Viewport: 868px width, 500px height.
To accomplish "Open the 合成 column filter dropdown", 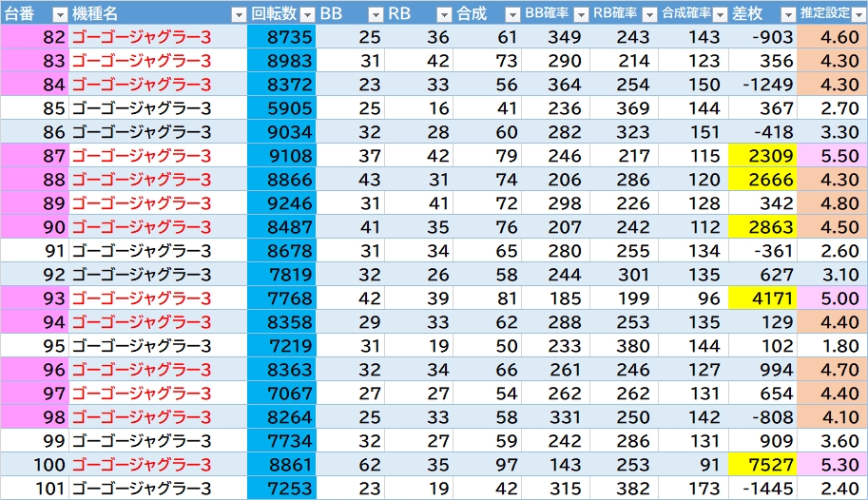I will tap(513, 15).
